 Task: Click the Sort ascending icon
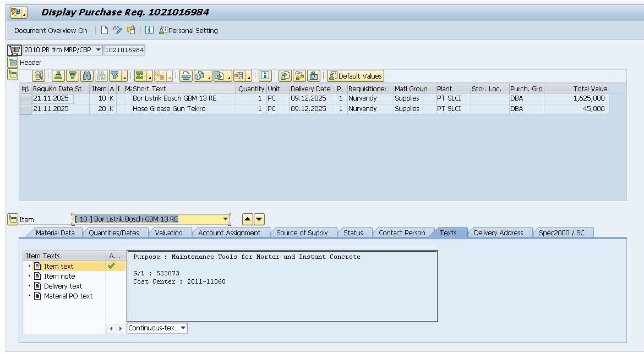[58, 76]
